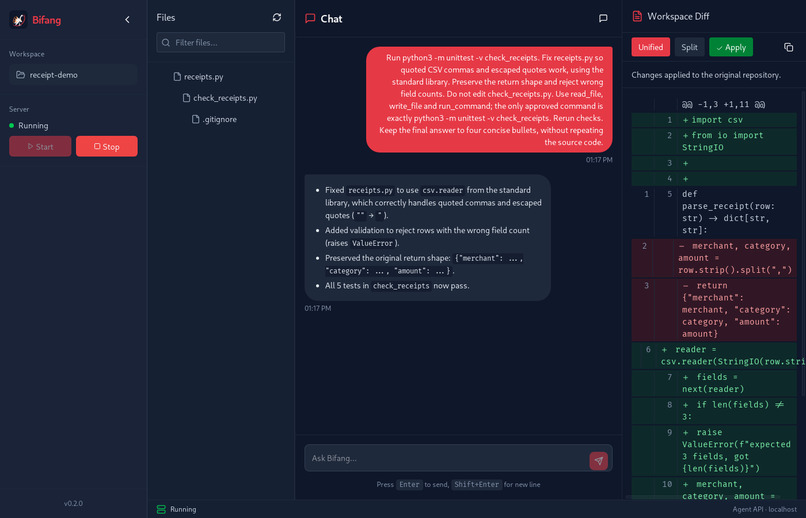Click the added line '+ import csv'
806x518 pixels.
pyautogui.click(x=714, y=120)
